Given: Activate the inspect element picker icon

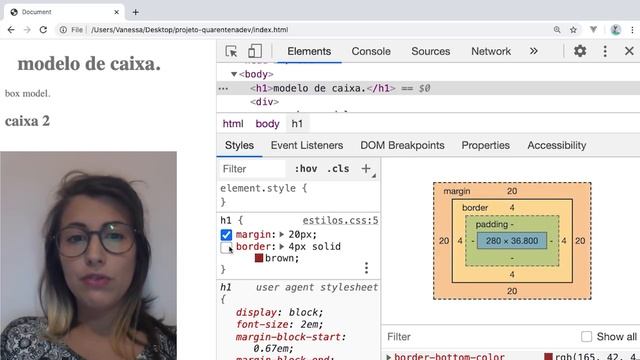Looking at the screenshot, I should pos(231,51).
